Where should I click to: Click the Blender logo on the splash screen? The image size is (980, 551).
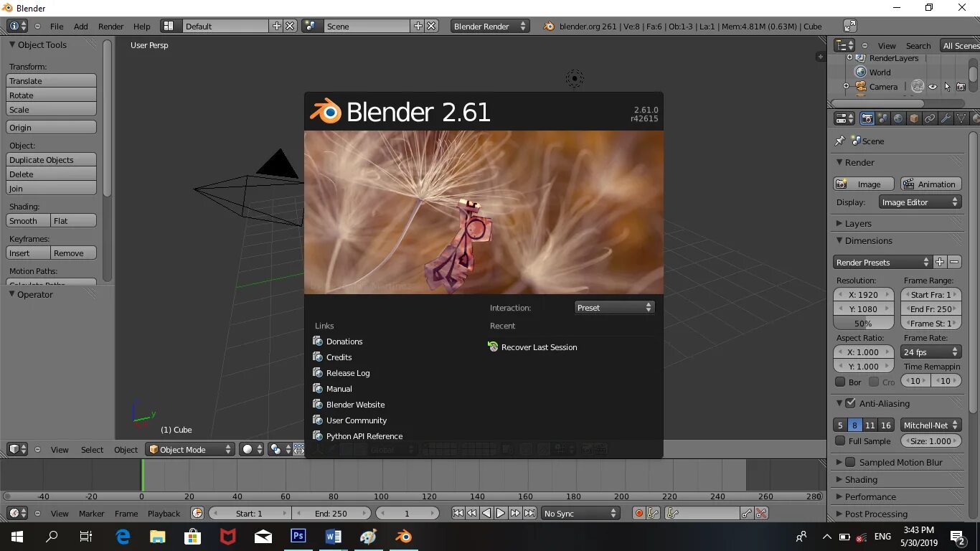point(326,112)
